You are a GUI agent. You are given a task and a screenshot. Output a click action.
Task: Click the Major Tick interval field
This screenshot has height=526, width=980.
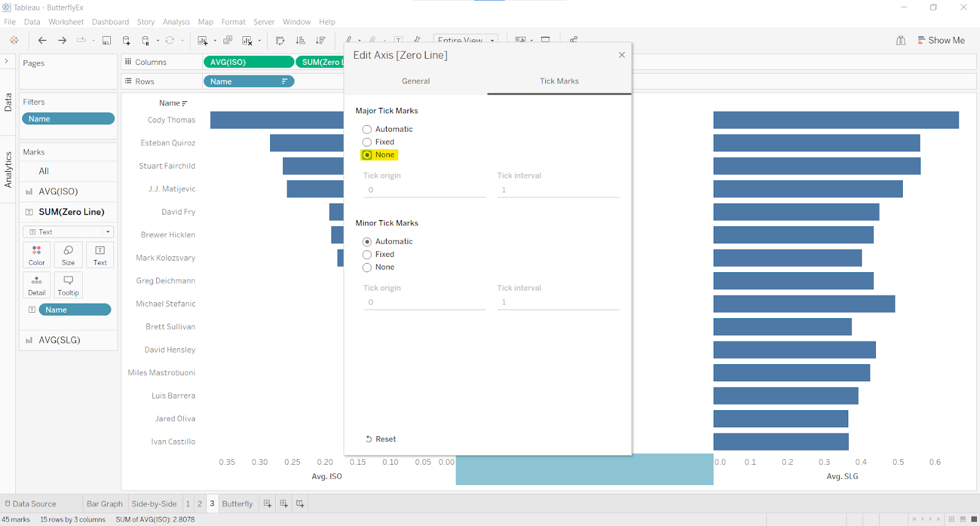click(x=558, y=190)
